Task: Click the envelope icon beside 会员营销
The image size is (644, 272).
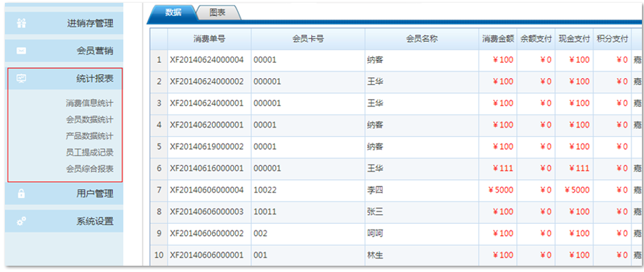Action: (x=22, y=51)
